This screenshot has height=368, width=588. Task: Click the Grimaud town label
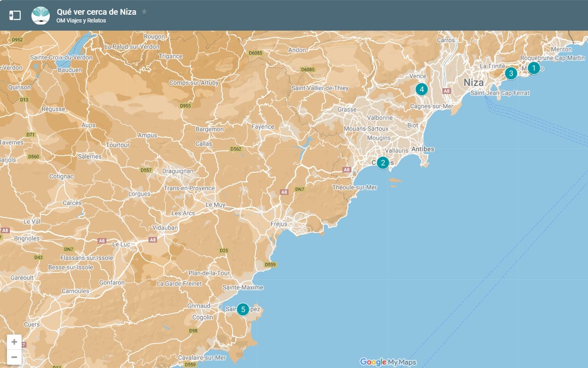tap(199, 306)
